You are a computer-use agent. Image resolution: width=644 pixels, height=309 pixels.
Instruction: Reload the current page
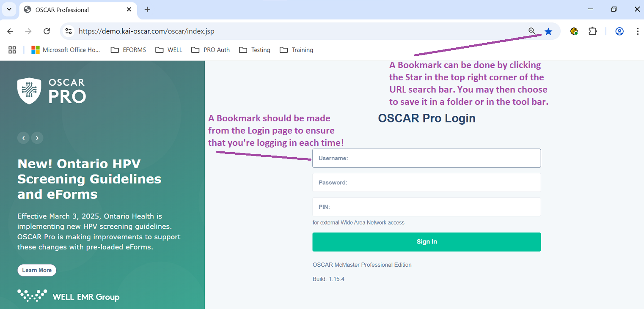pyautogui.click(x=47, y=31)
